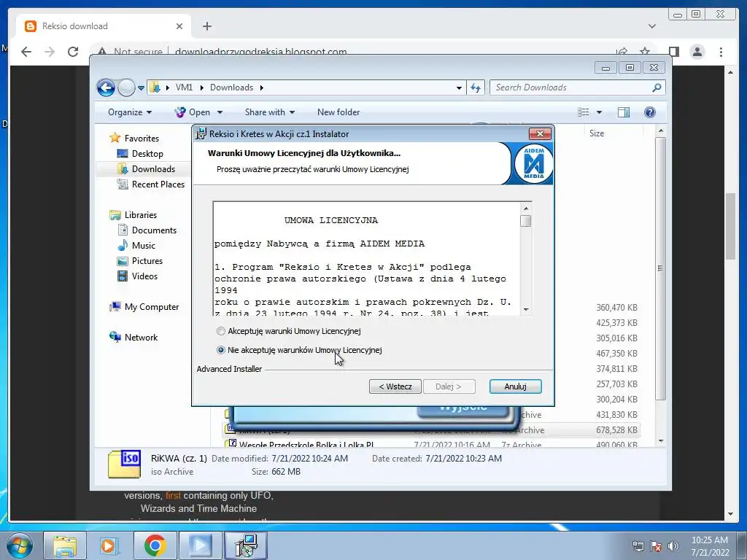Close the Reksio installer dialog
Image resolution: width=747 pixels, height=560 pixels.
(540, 134)
